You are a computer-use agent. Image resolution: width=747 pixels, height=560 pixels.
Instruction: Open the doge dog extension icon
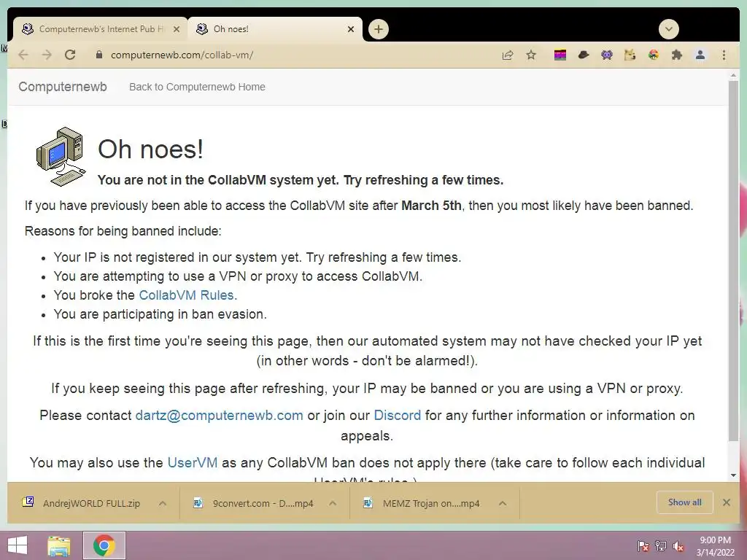pos(630,55)
